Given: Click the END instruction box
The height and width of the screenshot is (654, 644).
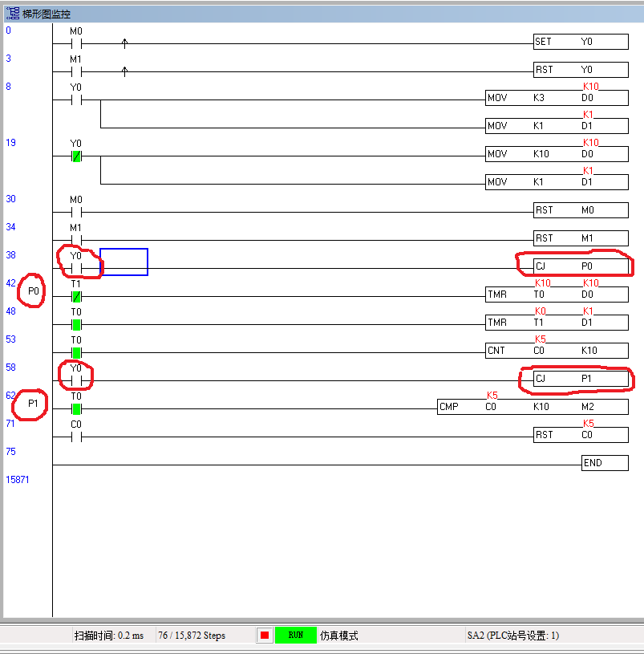Looking at the screenshot, I should (x=604, y=463).
